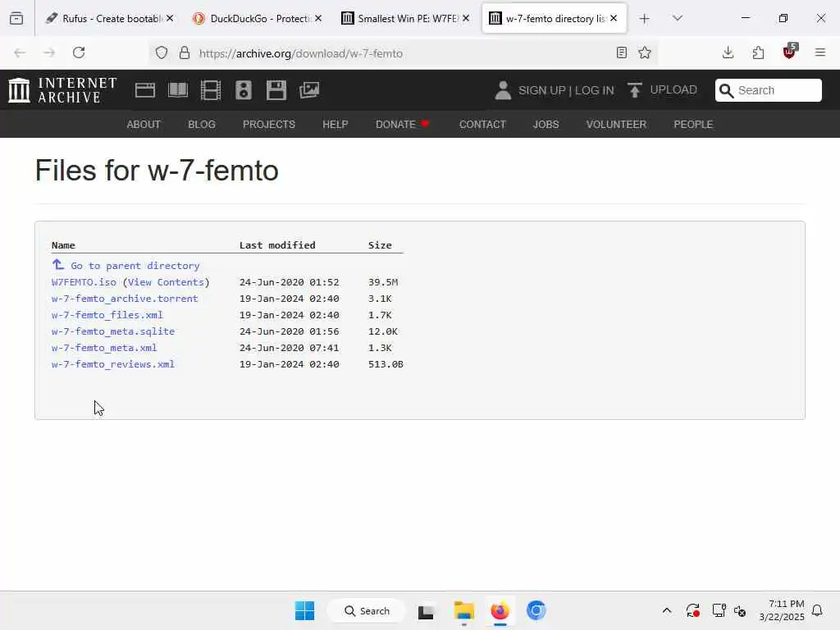Go back to previous page
Image resolution: width=840 pixels, height=630 pixels.
tap(20, 52)
